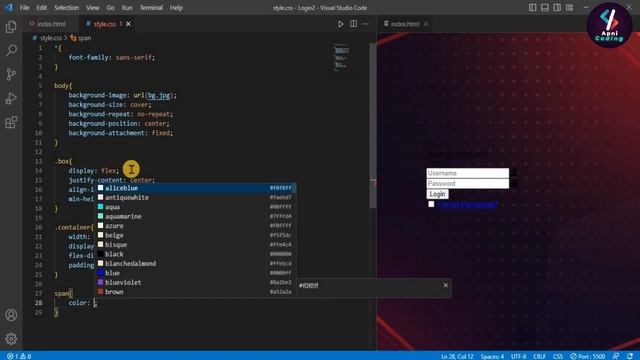Choose black from suggestions
This screenshot has width=640, height=360.
195,254
